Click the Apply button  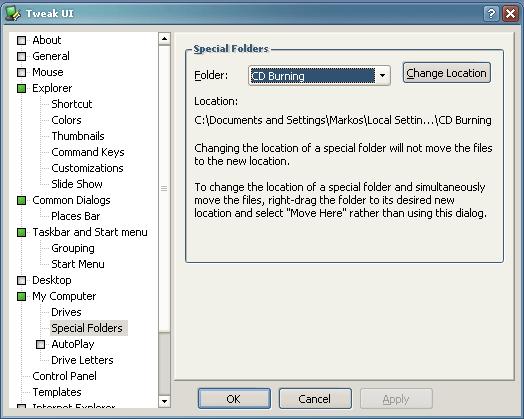396,399
